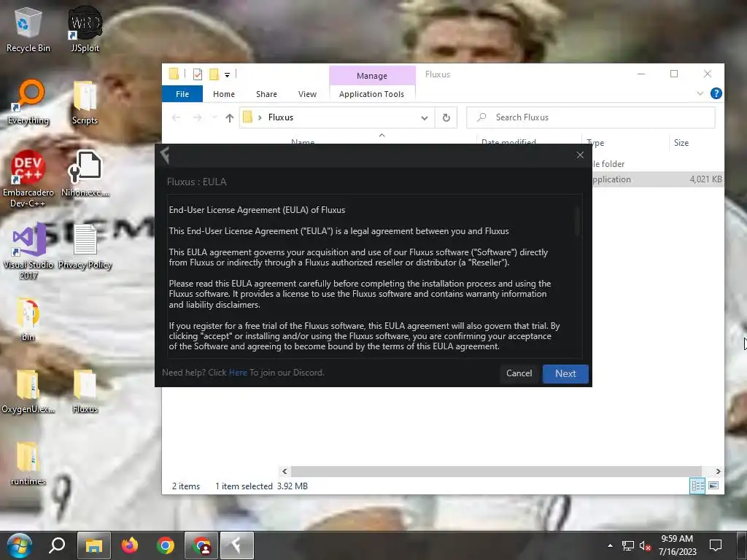Select the Fluxus desktop folder
This screenshot has height=560, width=747.
85,392
